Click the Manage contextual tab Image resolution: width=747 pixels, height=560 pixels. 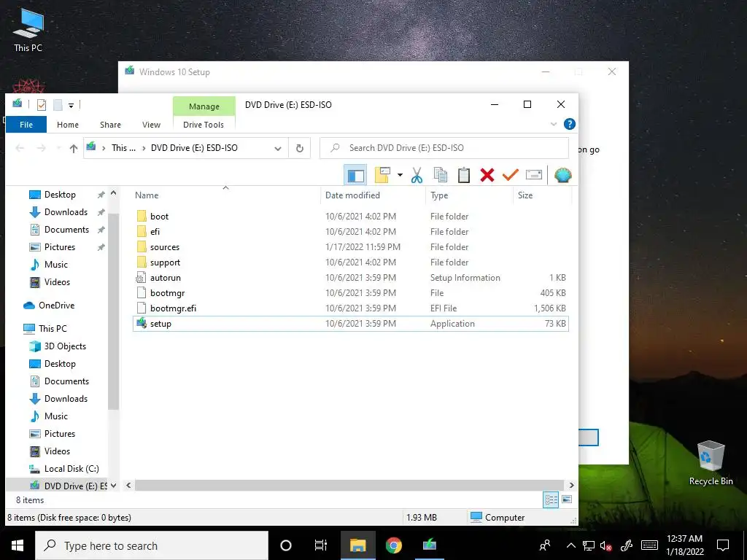click(x=204, y=106)
